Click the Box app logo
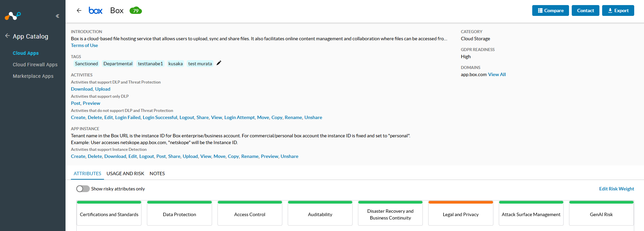Image resolution: width=644 pixels, height=231 pixels. point(96,10)
